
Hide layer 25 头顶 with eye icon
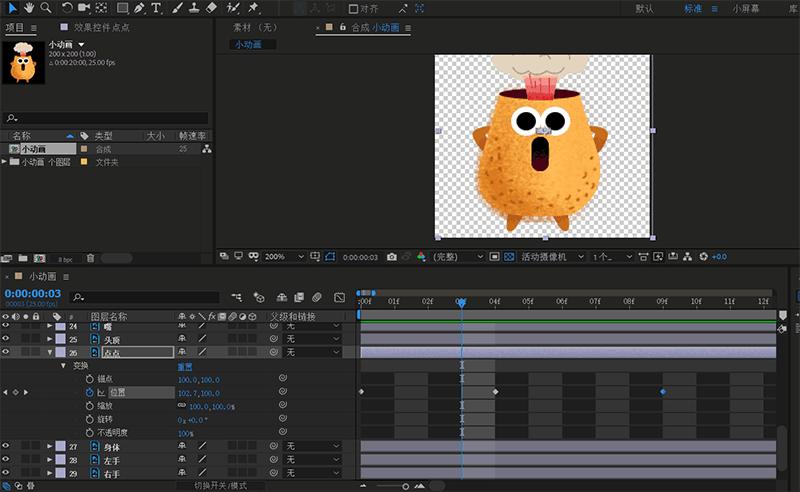tap(6, 340)
